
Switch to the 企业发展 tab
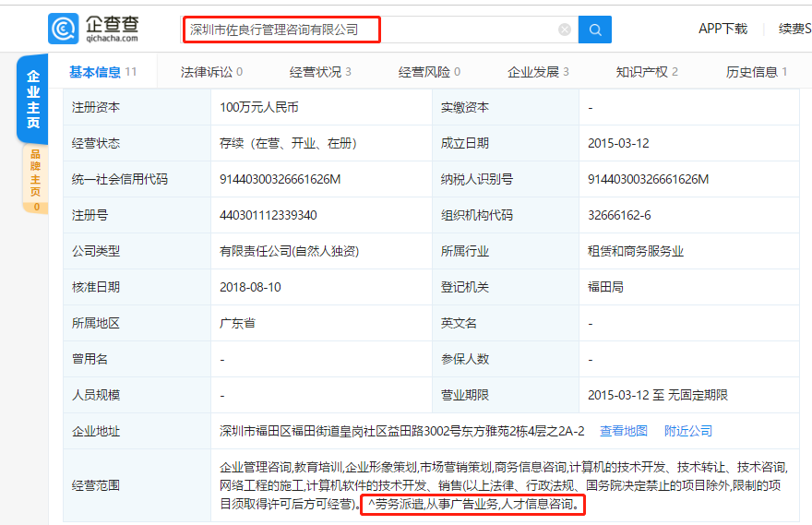[538, 72]
